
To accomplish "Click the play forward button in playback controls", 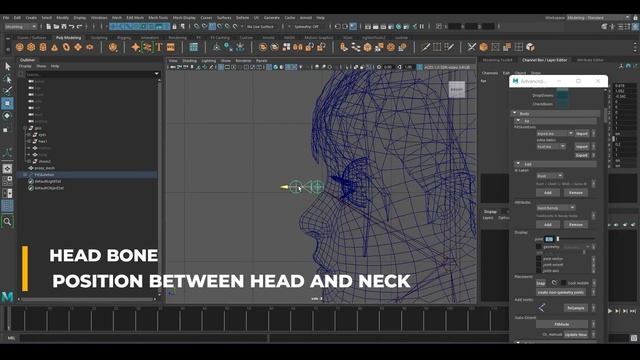I will coord(610,311).
